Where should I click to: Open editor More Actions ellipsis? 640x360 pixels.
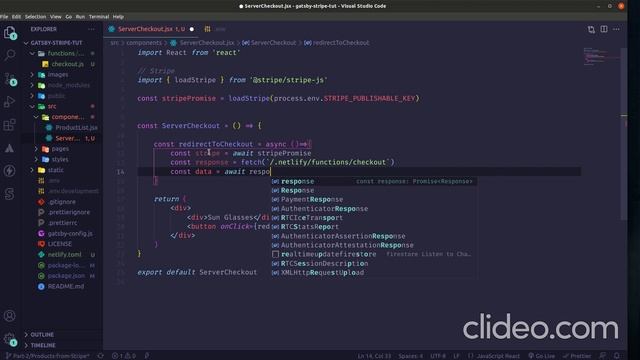[x=616, y=29]
